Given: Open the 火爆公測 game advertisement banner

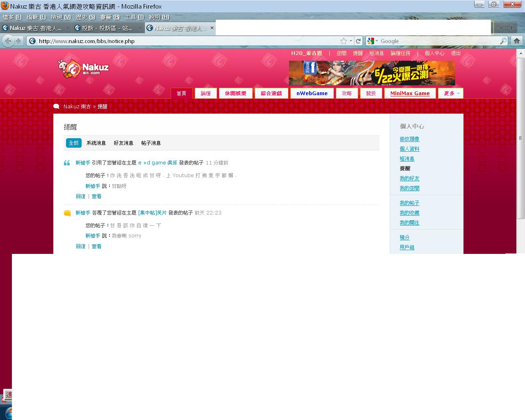Looking at the screenshot, I should pos(372,73).
